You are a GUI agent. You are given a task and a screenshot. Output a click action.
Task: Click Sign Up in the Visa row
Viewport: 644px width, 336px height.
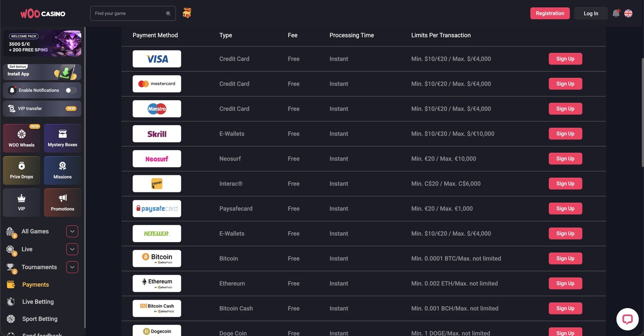click(x=565, y=59)
